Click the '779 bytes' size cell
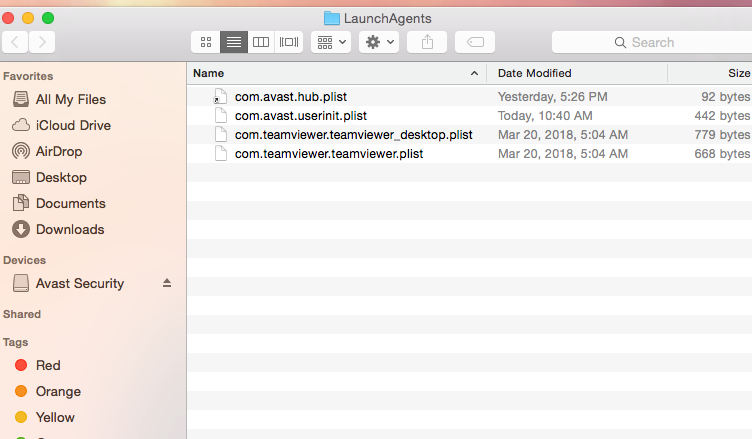Image resolution: width=752 pixels, height=439 pixels. 722,134
